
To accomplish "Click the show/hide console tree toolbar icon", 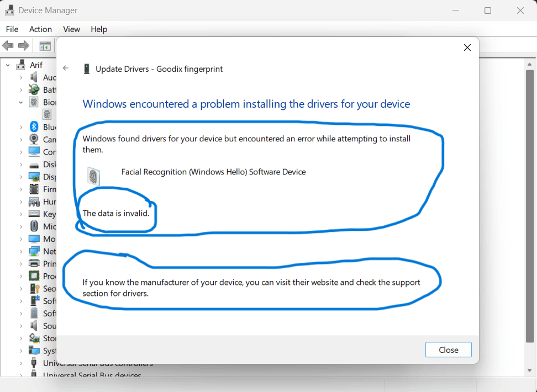I will click(x=45, y=46).
